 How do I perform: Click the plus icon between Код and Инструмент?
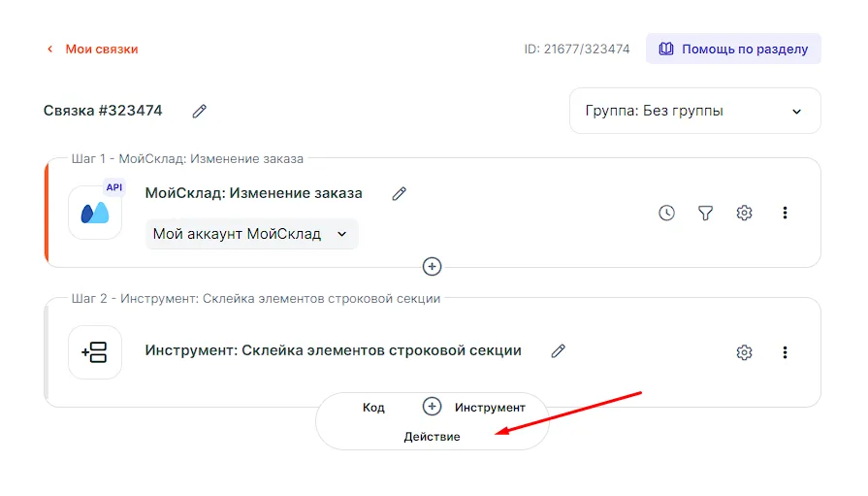pos(433,407)
